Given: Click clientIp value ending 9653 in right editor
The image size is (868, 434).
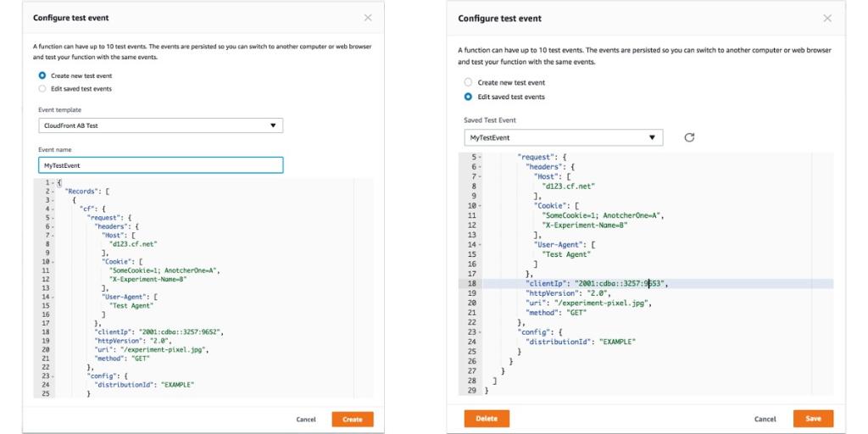Looking at the screenshot, I should click(619, 283).
